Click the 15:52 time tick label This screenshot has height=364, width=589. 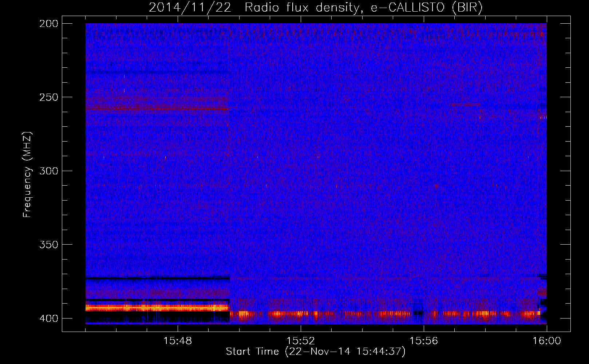(x=301, y=341)
